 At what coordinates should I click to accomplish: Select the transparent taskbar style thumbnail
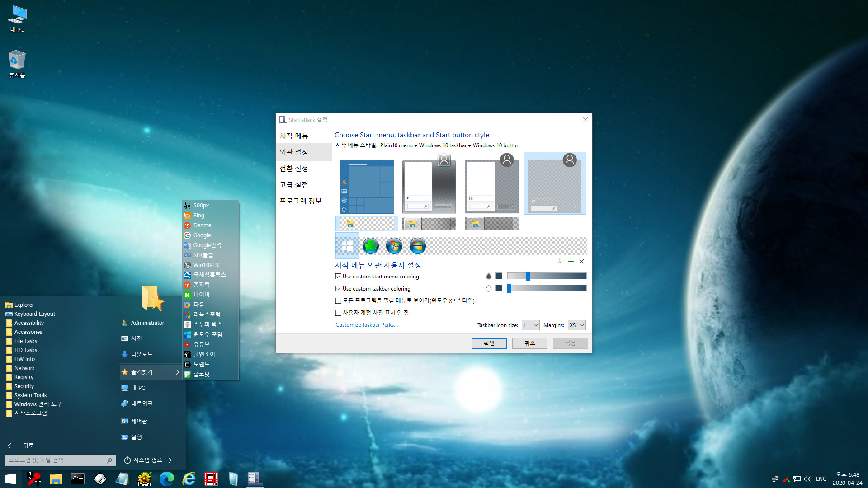point(367,223)
